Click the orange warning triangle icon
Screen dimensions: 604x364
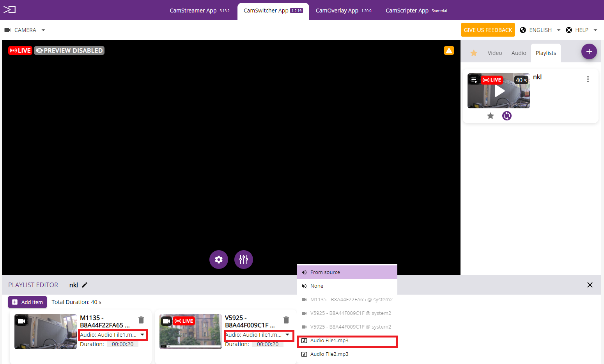pyautogui.click(x=449, y=51)
